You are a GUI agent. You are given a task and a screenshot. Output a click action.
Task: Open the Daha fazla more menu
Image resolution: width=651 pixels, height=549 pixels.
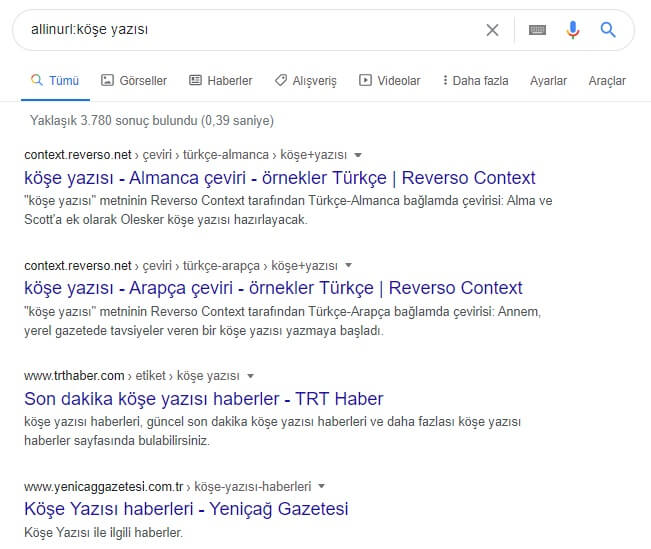tap(473, 80)
